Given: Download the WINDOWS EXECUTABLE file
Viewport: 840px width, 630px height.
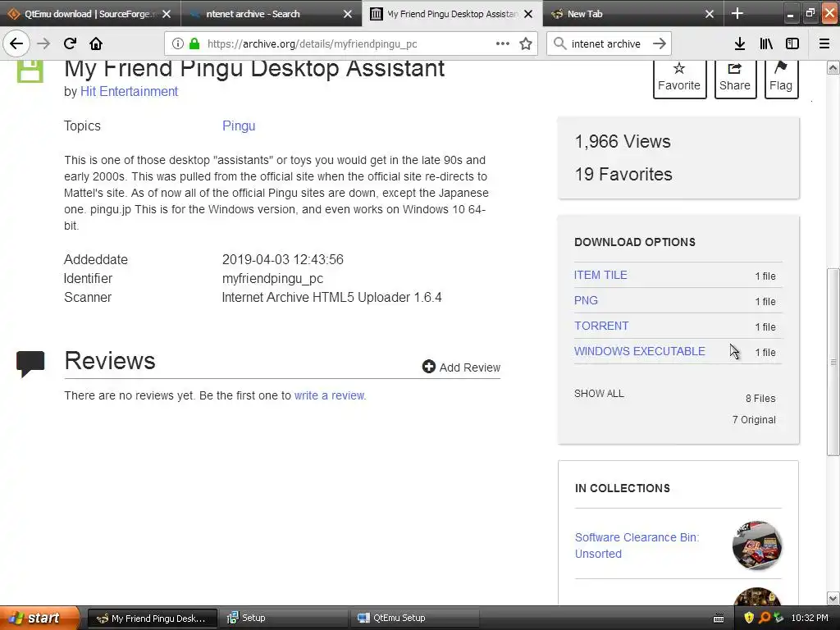Looking at the screenshot, I should [640, 351].
